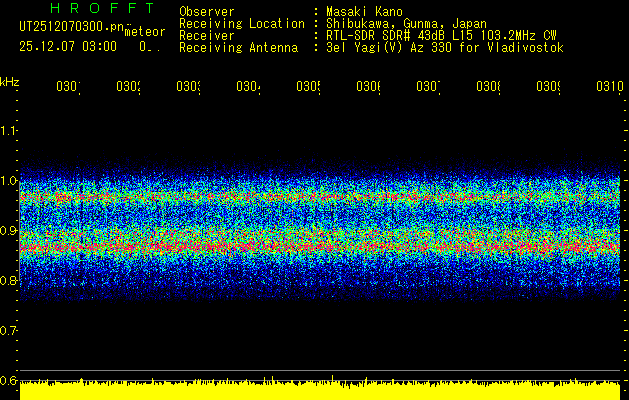Click the 0.7 kHz axis label
The image size is (629, 400).
coord(8,331)
